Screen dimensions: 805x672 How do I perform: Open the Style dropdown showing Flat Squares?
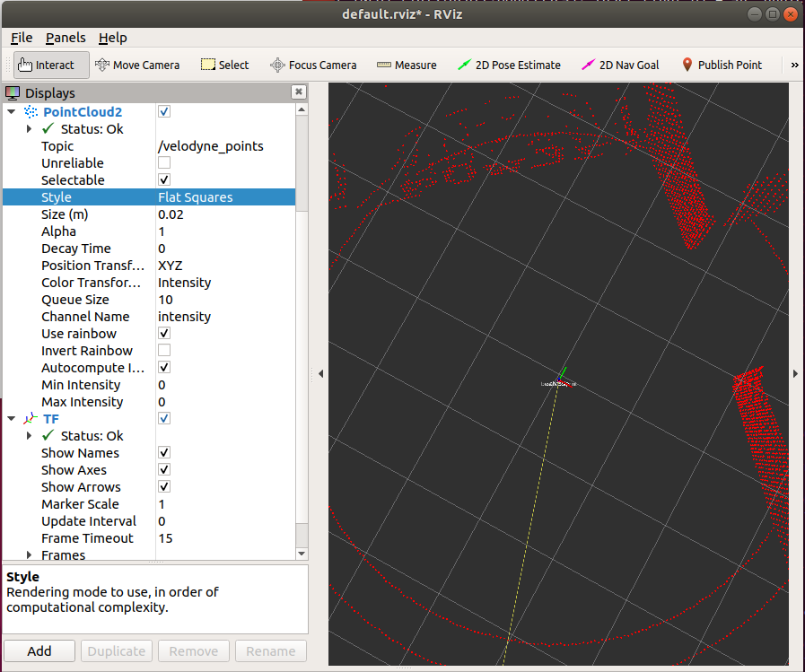pyautogui.click(x=224, y=197)
